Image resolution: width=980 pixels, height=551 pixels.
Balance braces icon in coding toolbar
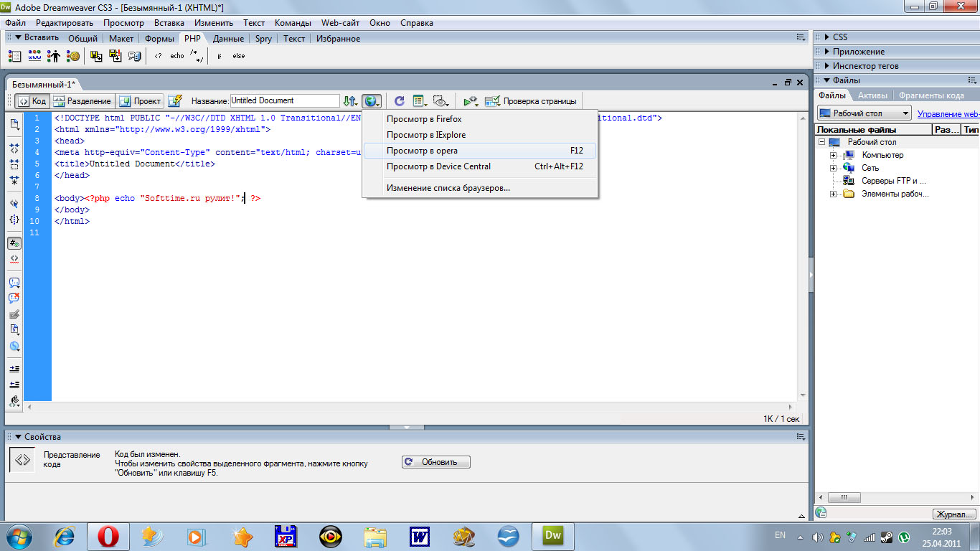(14, 220)
